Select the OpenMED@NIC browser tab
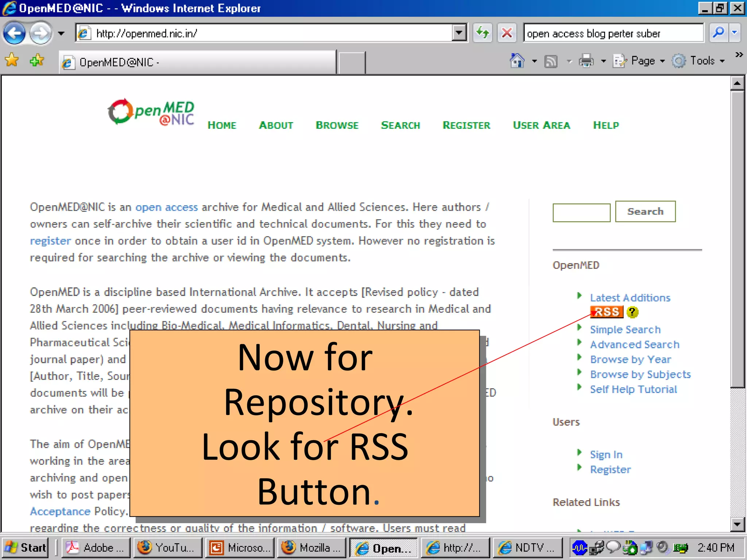The image size is (747, 560). pyautogui.click(x=197, y=62)
